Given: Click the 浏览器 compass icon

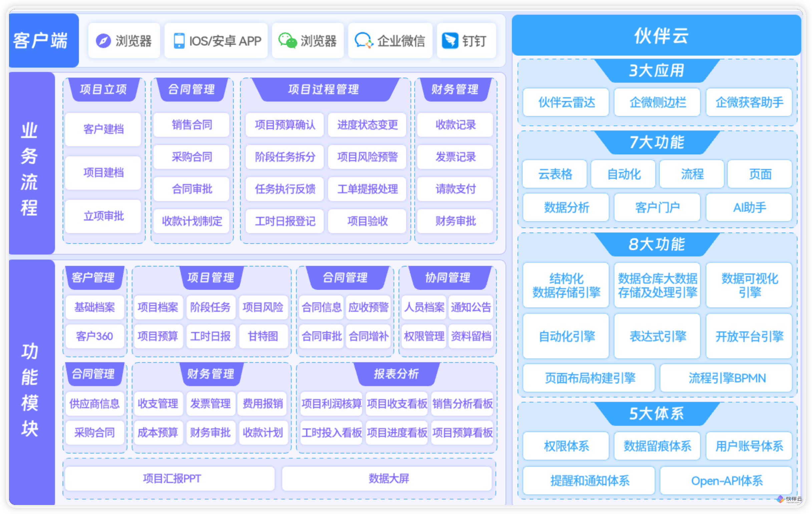Looking at the screenshot, I should 104,40.
